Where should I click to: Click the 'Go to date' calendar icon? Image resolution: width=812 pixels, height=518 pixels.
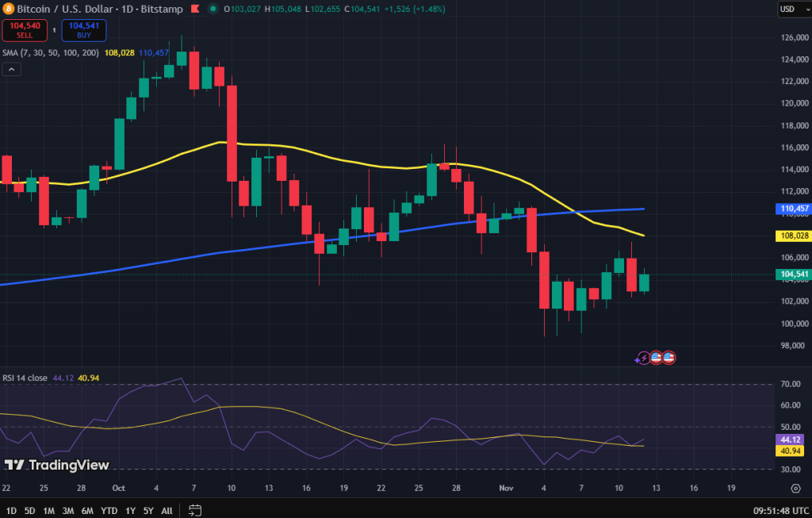point(194,512)
